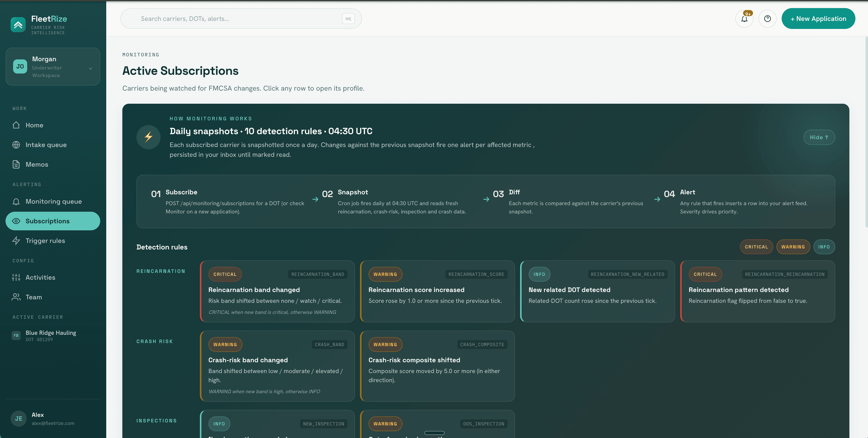Focus the search carriers input
868x438 pixels.
(241, 19)
